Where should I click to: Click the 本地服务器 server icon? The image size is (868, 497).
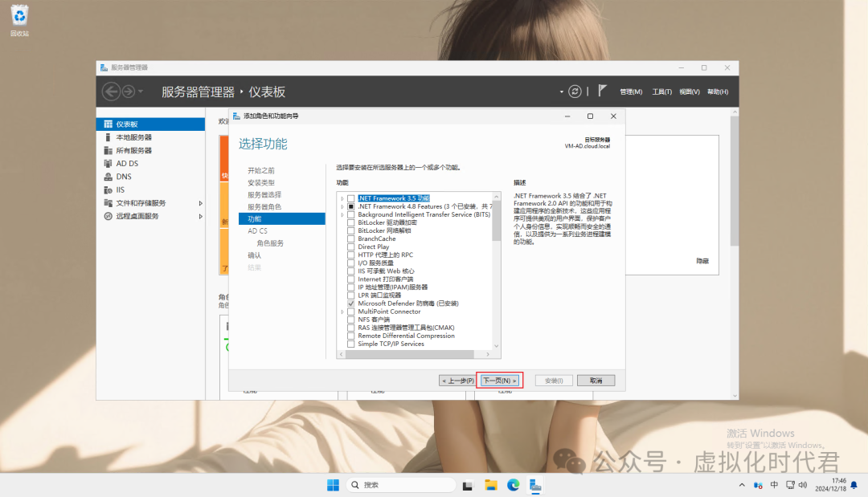click(108, 137)
